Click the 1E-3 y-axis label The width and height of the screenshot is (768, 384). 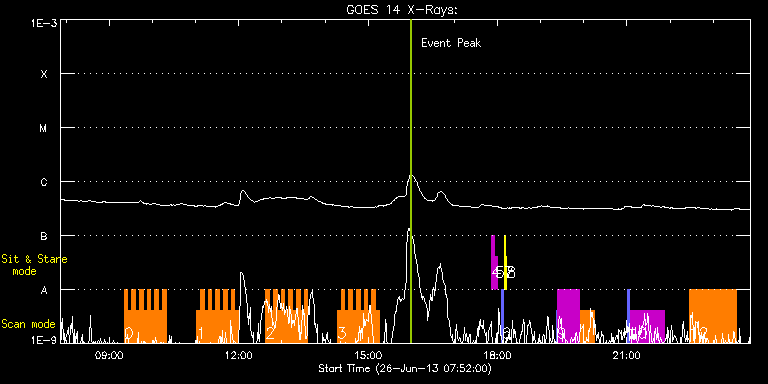(x=44, y=23)
